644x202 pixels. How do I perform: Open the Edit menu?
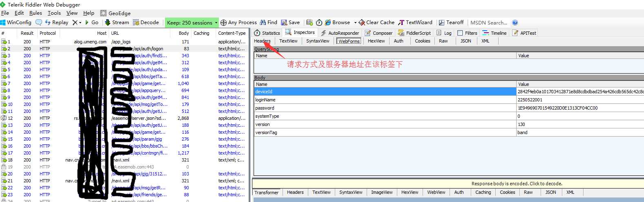pyautogui.click(x=19, y=13)
